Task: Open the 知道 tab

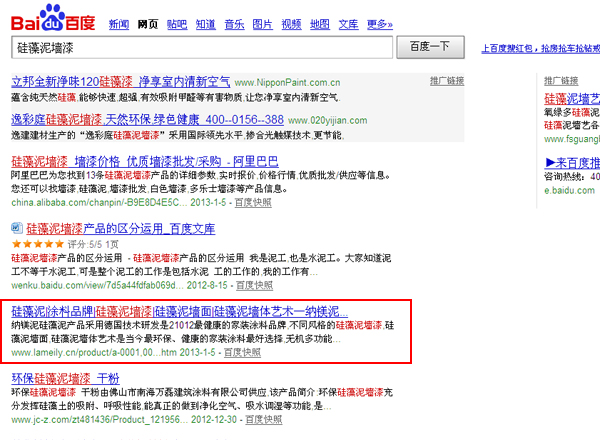Action: pyautogui.click(x=204, y=24)
